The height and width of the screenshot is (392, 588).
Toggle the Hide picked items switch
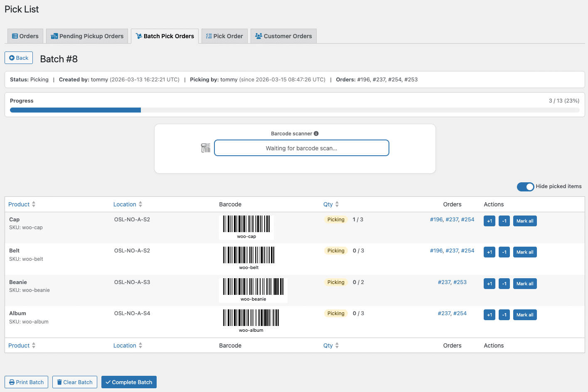525,187
